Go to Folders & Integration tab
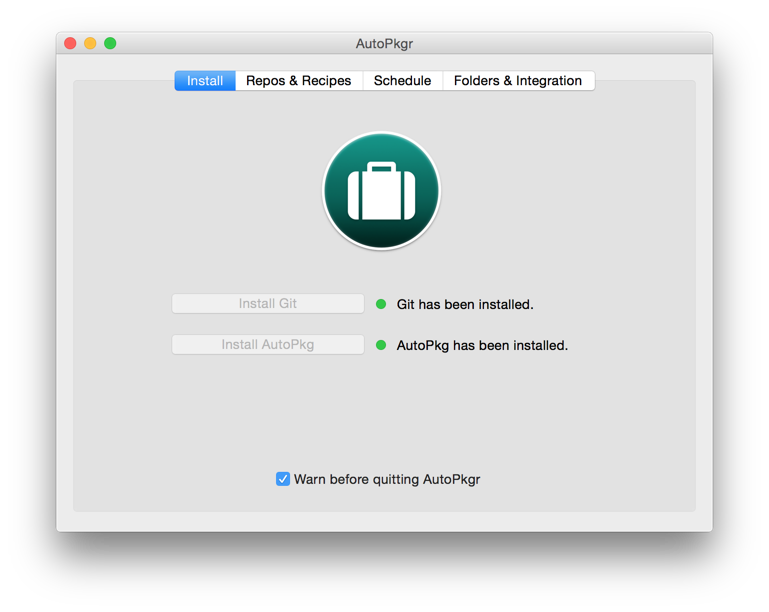This screenshot has height=612, width=769. [x=518, y=81]
